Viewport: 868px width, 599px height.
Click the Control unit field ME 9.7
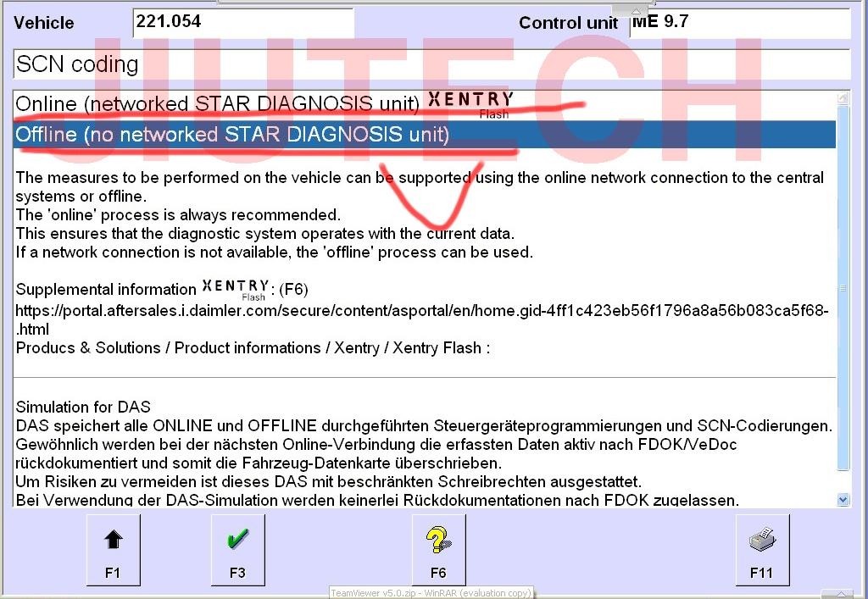(739, 23)
